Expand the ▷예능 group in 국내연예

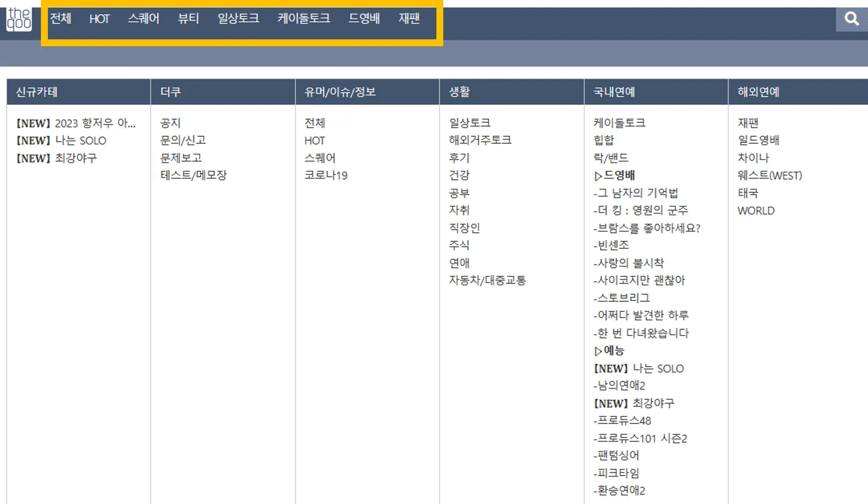[x=609, y=351]
